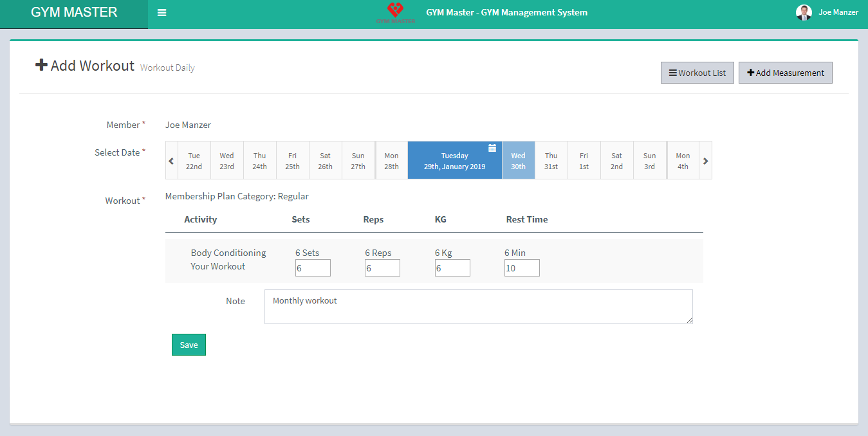Click inside the Note text area
This screenshot has width=868, height=436.
tap(478, 307)
